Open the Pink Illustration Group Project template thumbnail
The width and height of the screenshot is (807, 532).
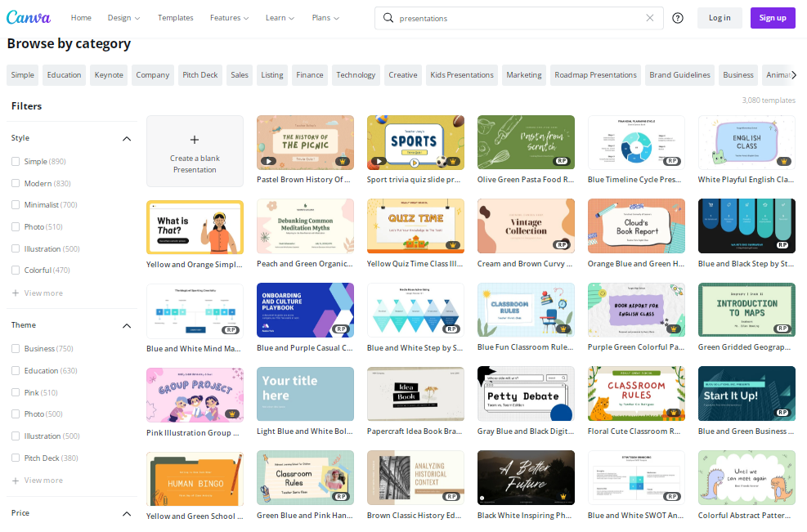click(195, 393)
